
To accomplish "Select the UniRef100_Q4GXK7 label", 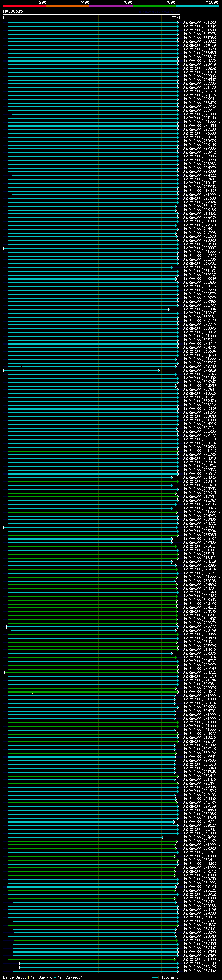I will 199,546.
